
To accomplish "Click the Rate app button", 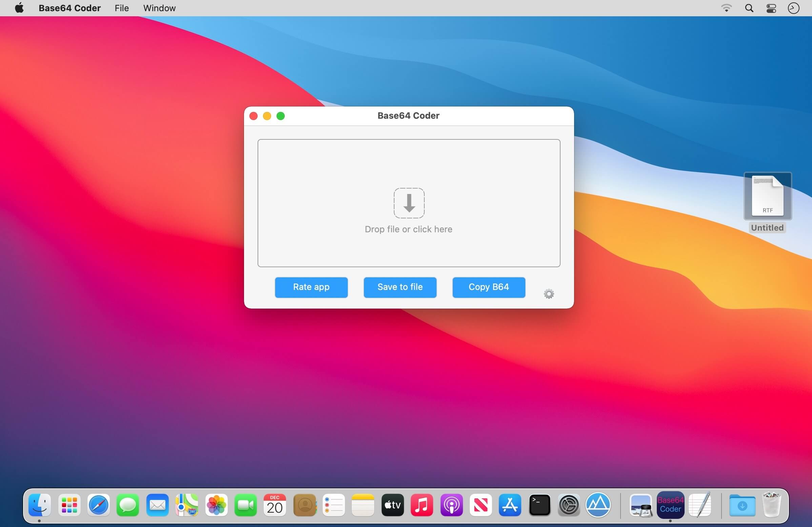I will [x=311, y=287].
